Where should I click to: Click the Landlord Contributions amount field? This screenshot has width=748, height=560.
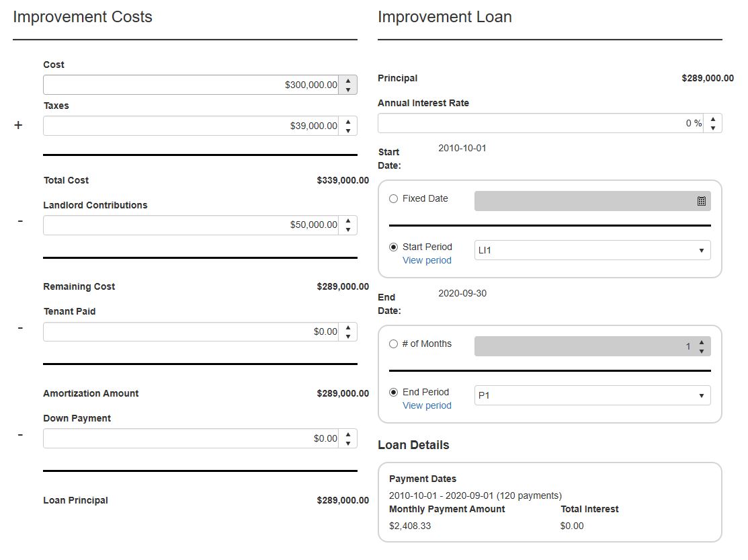point(191,225)
